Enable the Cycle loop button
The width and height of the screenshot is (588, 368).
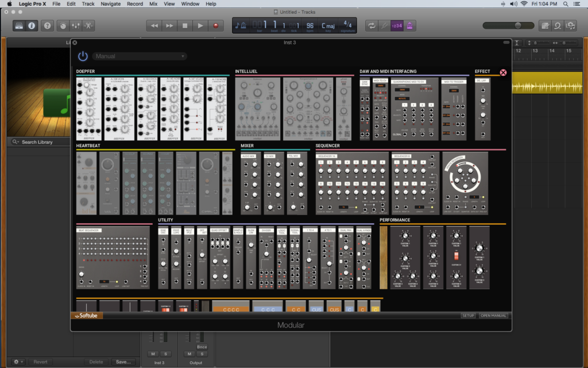[371, 25]
